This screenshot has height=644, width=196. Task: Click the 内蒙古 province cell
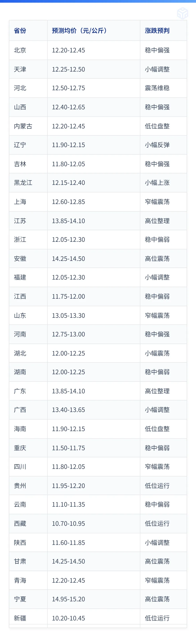[x=28, y=126]
